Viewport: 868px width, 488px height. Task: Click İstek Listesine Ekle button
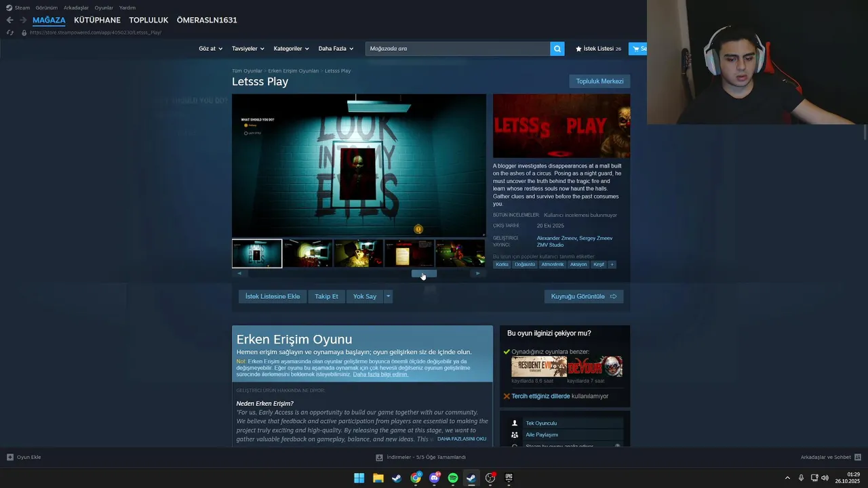pyautogui.click(x=273, y=296)
